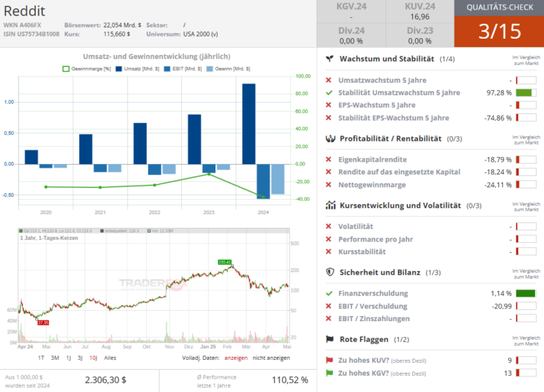Click the 2020 Umsatz bar in chart
Viewport: 544px width, 392px height.
[x=31, y=157]
